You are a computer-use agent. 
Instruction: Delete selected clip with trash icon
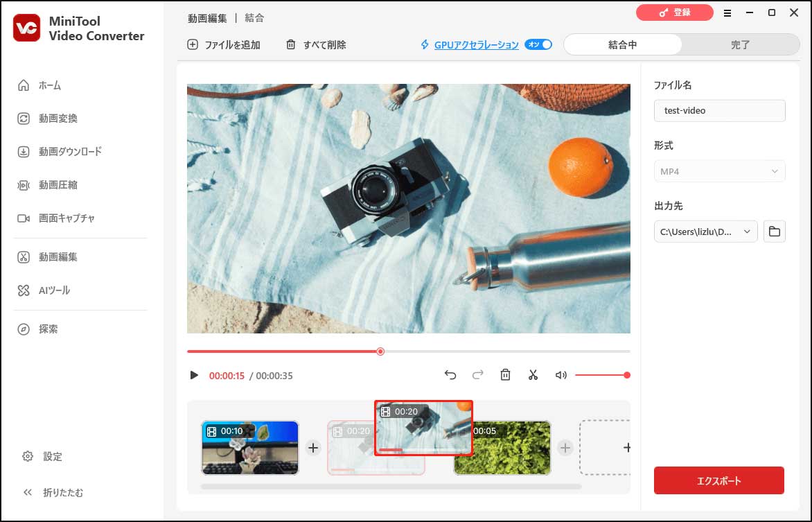506,375
